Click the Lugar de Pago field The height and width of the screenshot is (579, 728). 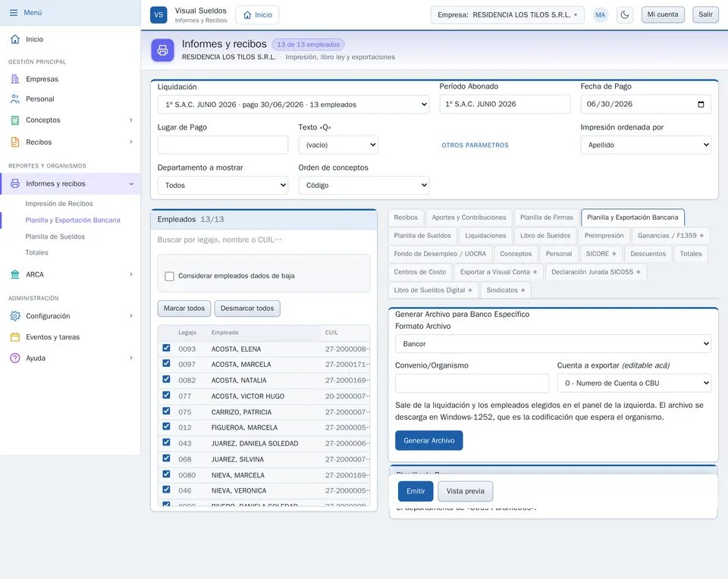tap(223, 146)
